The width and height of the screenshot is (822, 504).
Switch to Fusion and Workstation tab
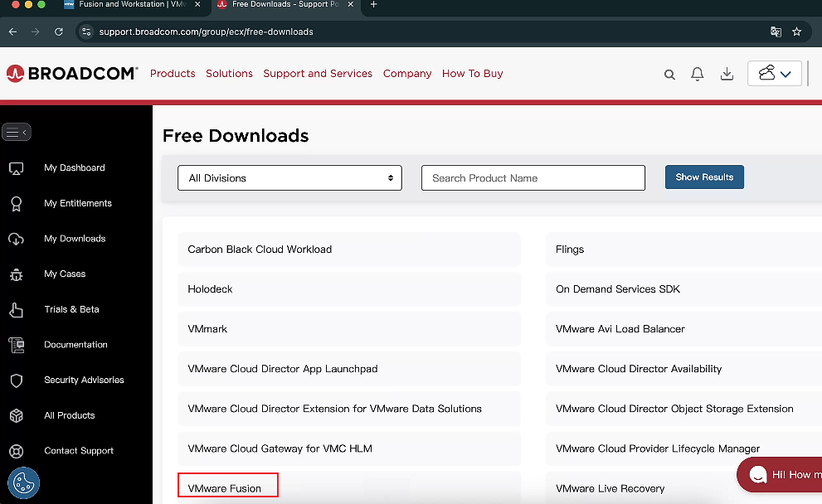pyautogui.click(x=131, y=5)
